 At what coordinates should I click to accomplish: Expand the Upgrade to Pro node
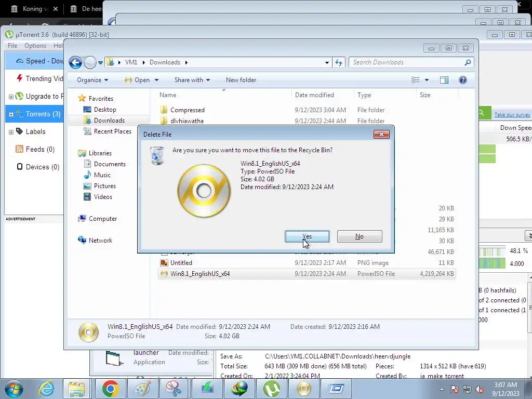11,97
